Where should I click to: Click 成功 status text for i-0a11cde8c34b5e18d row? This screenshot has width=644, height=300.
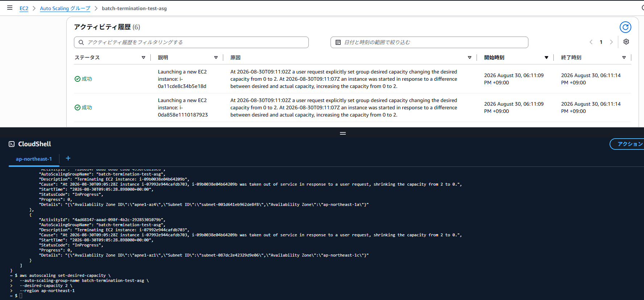(87, 79)
